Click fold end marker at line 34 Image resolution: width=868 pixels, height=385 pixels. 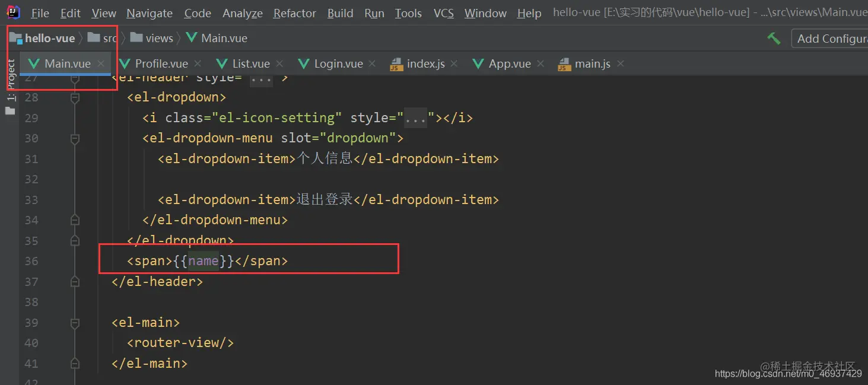click(x=75, y=220)
